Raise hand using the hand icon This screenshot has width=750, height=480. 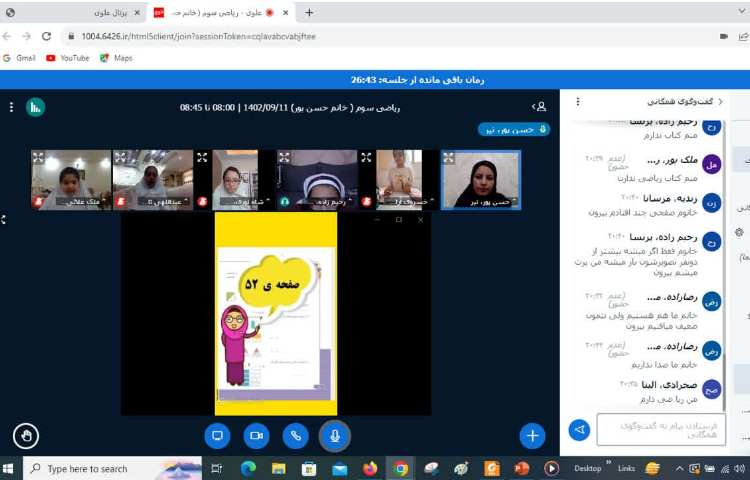point(26,436)
